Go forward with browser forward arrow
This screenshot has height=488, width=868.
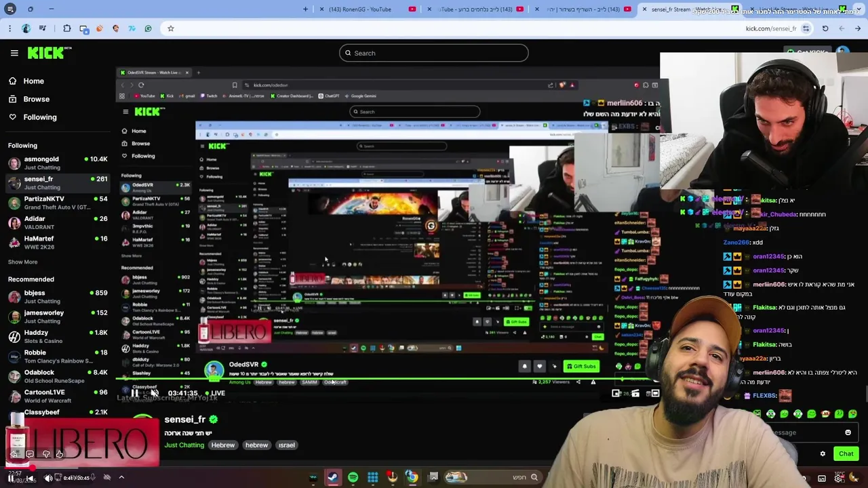click(842, 28)
